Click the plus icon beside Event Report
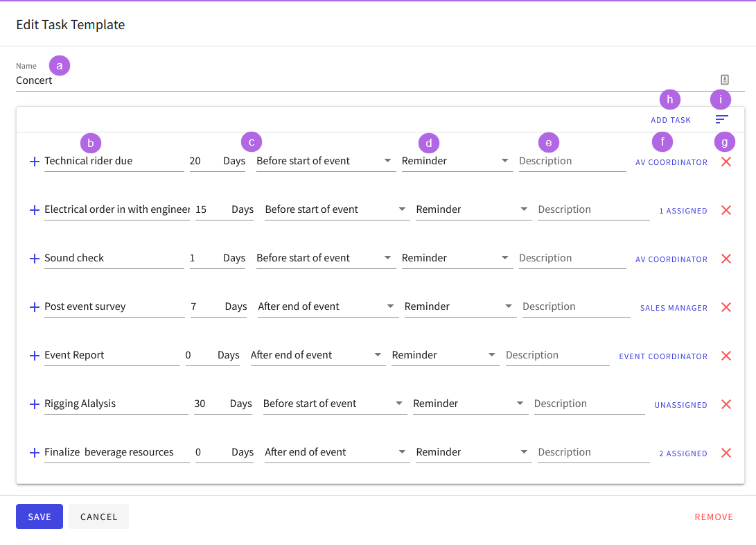 34,356
